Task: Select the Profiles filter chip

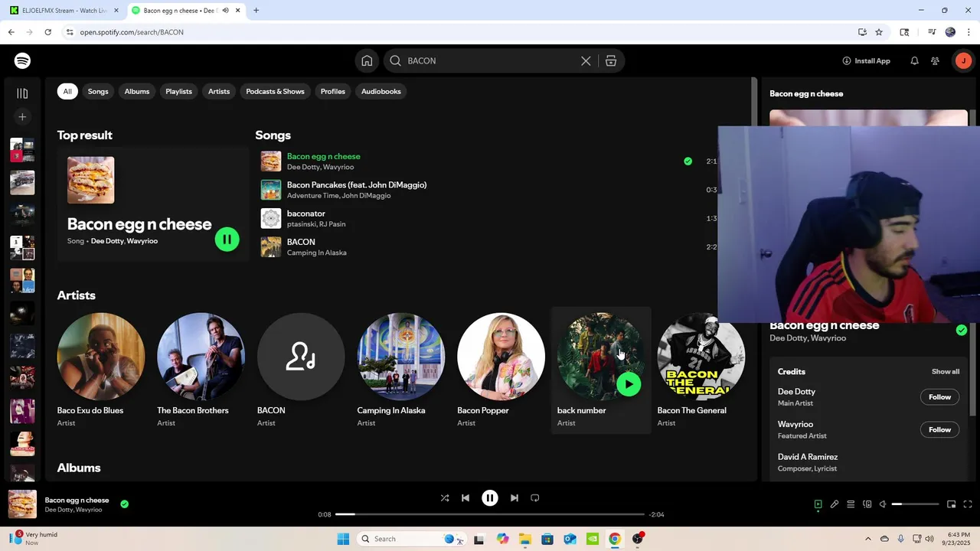Action: coord(333,91)
